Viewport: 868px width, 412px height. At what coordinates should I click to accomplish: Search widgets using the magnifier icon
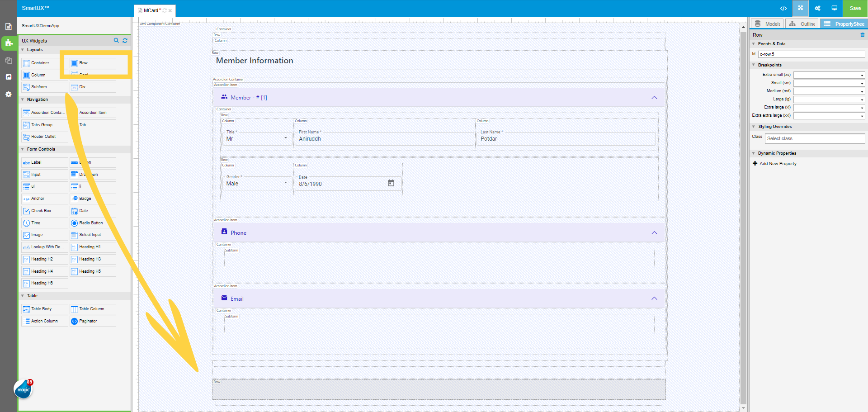coord(116,40)
